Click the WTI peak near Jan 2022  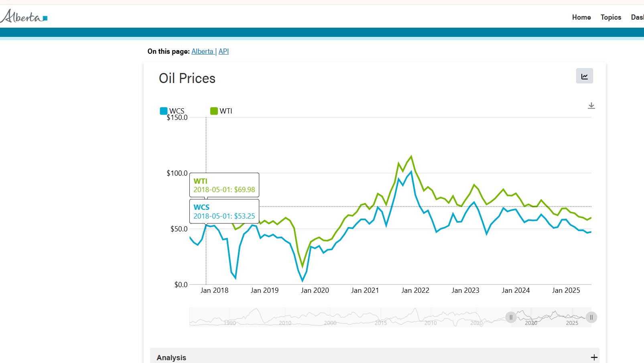click(x=411, y=156)
